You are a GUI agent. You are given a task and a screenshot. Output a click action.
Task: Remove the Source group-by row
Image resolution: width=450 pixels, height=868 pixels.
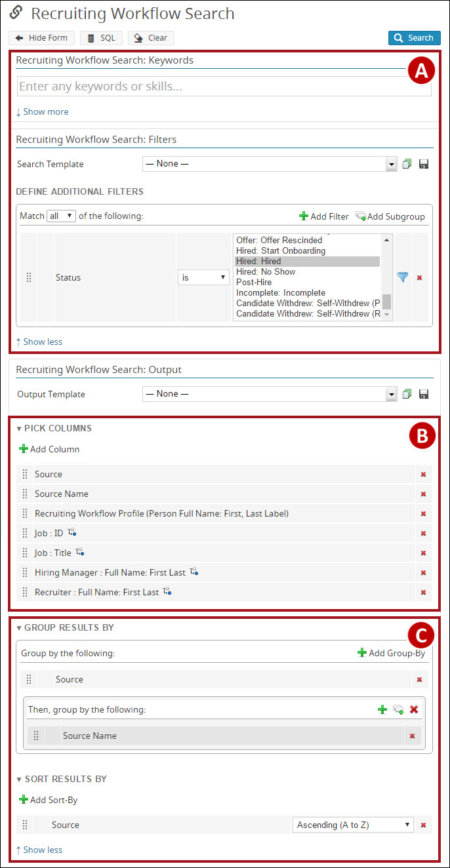pyautogui.click(x=419, y=680)
